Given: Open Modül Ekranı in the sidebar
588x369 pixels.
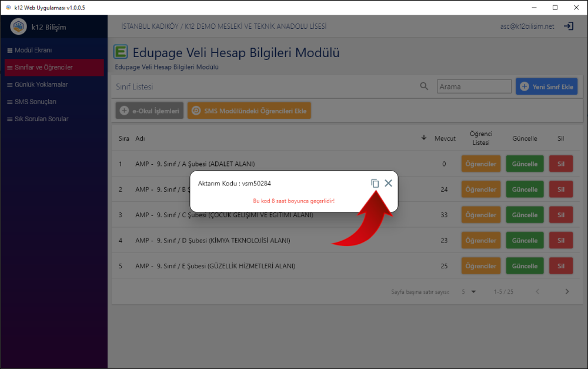Looking at the screenshot, I should [54, 50].
